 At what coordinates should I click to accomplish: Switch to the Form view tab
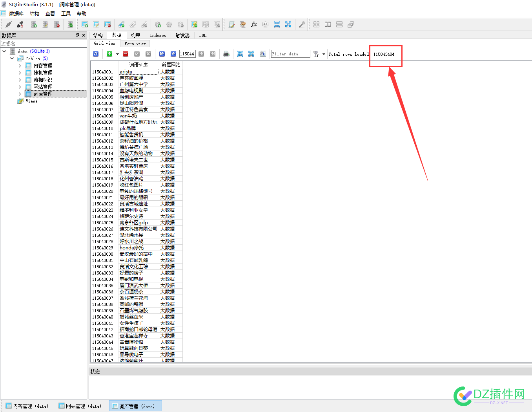pyautogui.click(x=135, y=44)
